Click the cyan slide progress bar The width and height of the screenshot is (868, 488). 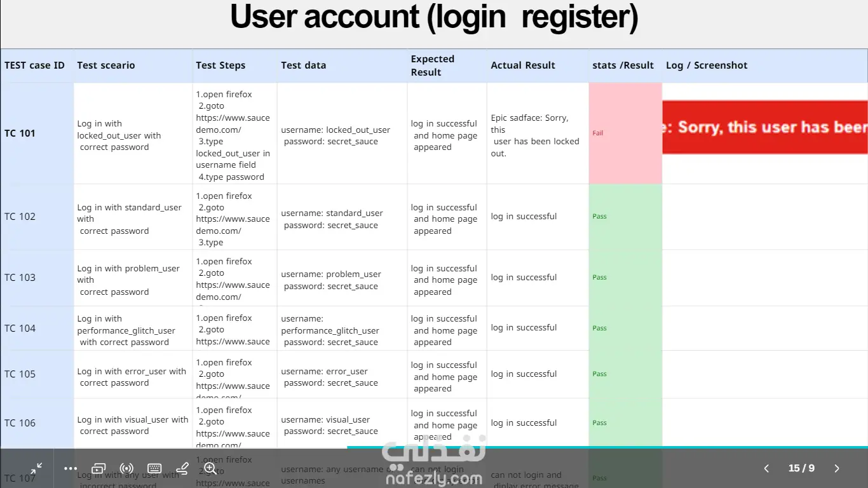pyautogui.click(x=607, y=447)
